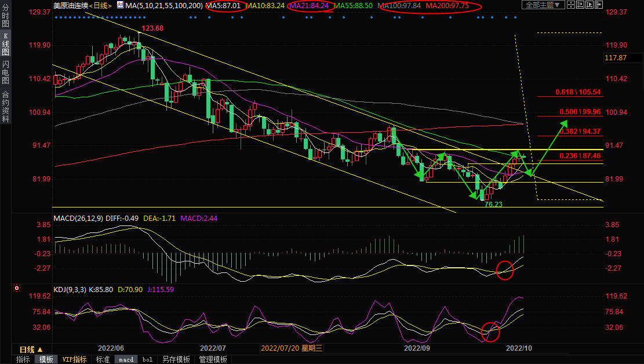Click the red circle marking the MACD crossover
The width and height of the screenshot is (644, 364).
505,270
